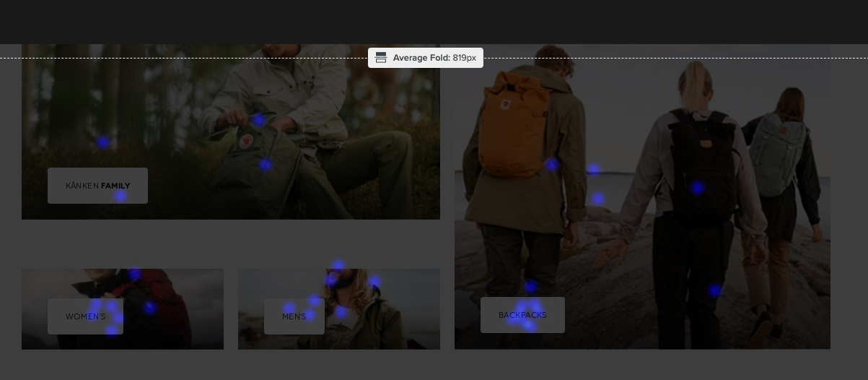Open the Men's category button
The width and height of the screenshot is (868, 380).
coord(294,316)
